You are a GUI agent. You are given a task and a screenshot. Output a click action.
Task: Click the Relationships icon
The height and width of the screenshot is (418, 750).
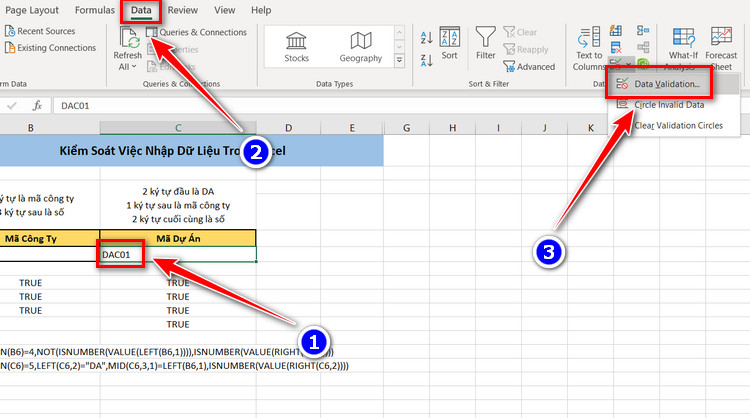click(643, 47)
